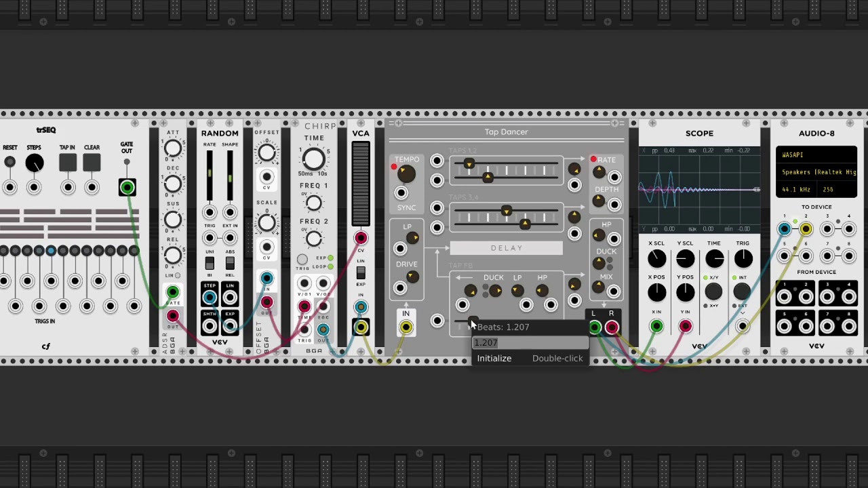The image size is (868, 488).
Task: Click Tap Dancer DRIVE knob
Action: pyautogui.click(x=412, y=277)
